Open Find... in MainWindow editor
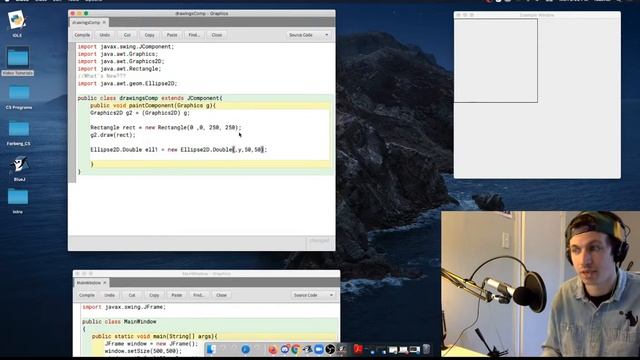 (x=199, y=295)
